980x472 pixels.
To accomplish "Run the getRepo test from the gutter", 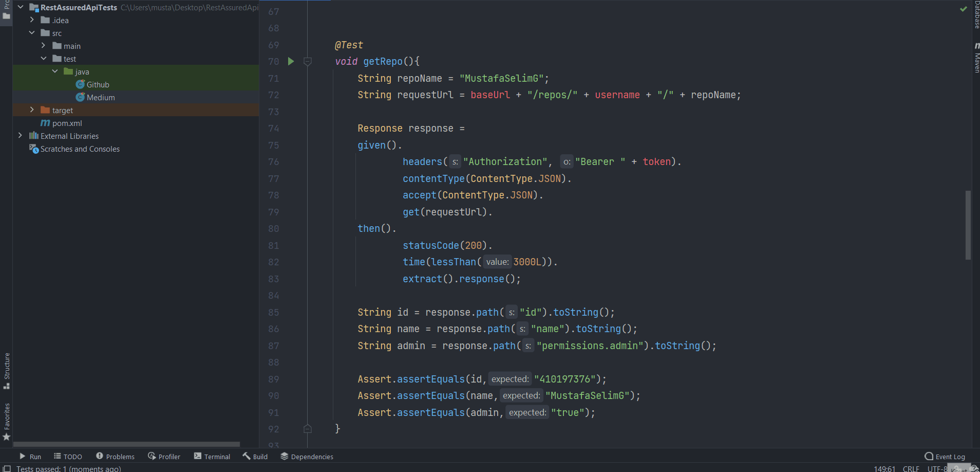I will point(291,62).
